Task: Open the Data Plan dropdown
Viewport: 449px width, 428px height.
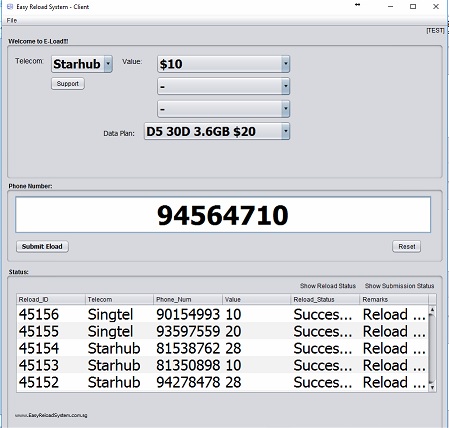Action: coord(217,131)
